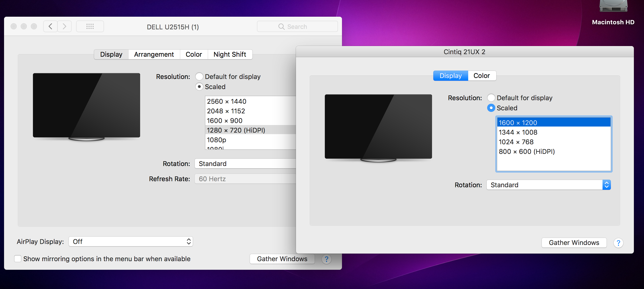
Task: Click the DELL monitor preview image
Action: [x=87, y=107]
